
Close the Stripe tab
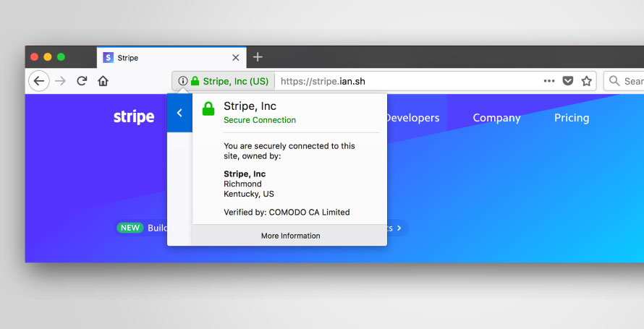point(236,58)
